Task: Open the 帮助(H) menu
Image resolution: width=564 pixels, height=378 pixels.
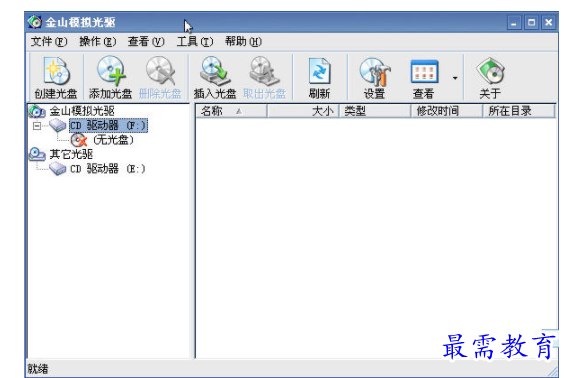Action: tap(243, 42)
